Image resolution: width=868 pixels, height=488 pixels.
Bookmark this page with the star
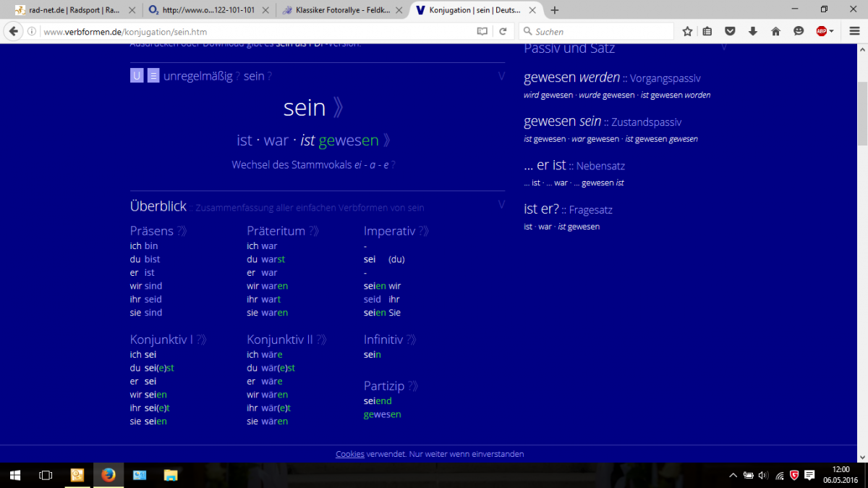pos(687,31)
